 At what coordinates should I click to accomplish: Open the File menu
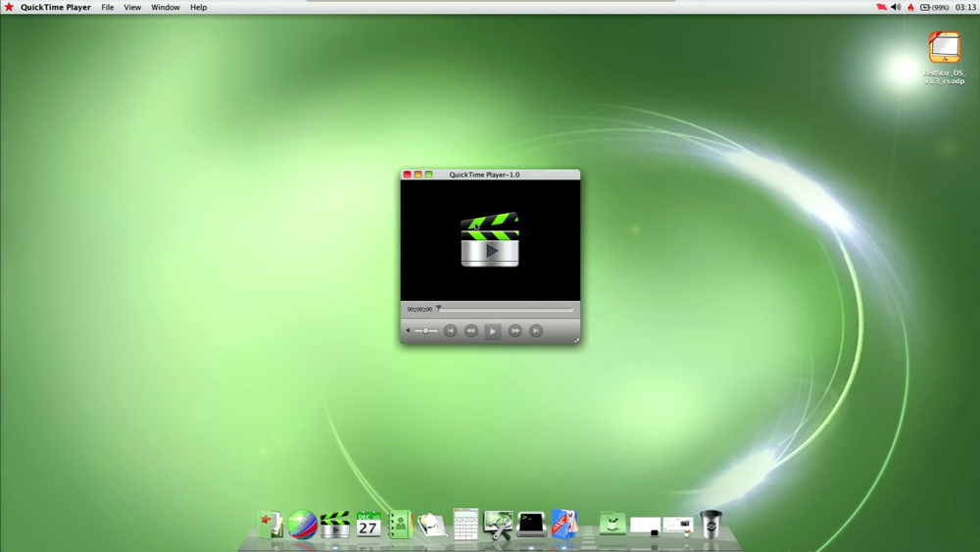point(108,7)
